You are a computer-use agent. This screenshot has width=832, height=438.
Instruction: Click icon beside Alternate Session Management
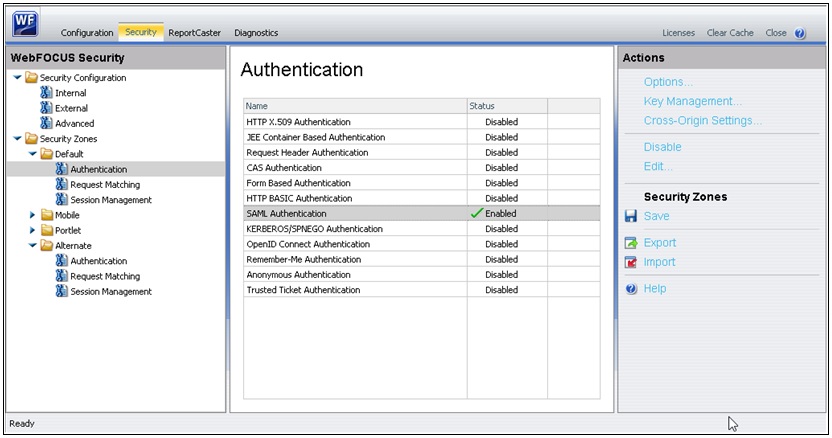coord(62,292)
